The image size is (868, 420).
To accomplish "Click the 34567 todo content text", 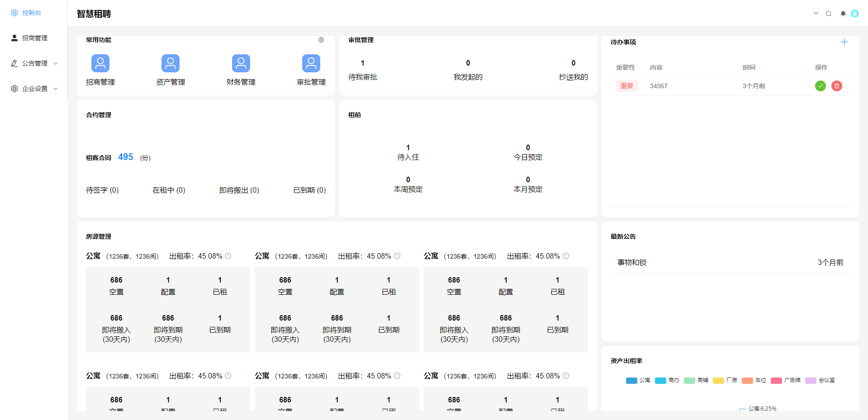I will click(x=659, y=86).
